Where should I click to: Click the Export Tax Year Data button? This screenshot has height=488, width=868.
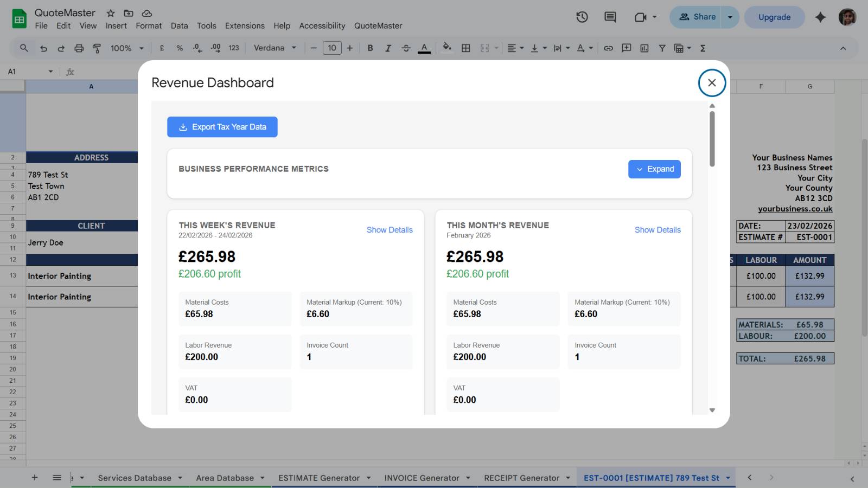222,126
